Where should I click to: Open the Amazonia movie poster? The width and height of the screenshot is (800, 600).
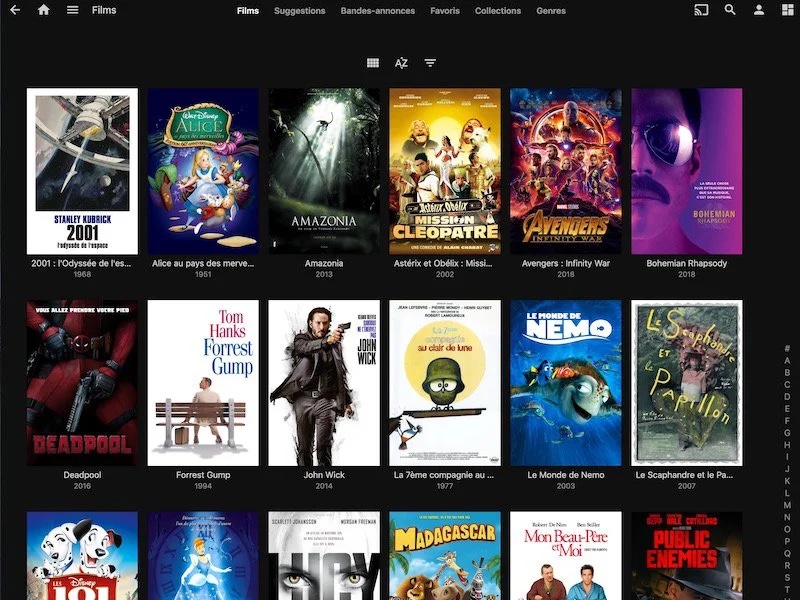point(324,171)
